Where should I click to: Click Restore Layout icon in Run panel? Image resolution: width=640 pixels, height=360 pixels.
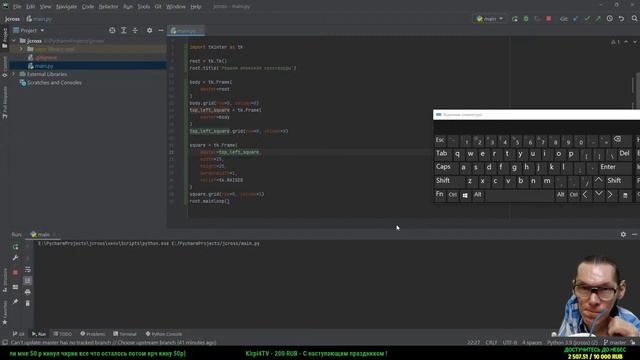(x=16, y=287)
